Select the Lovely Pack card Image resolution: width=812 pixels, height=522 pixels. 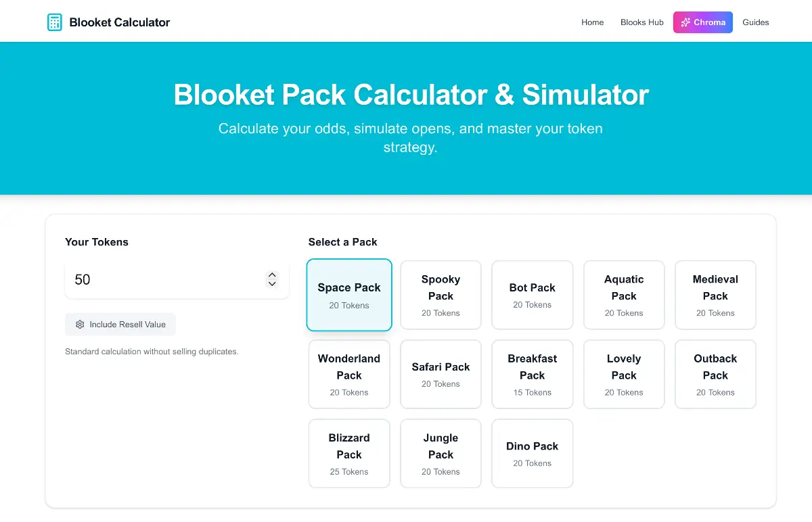[x=624, y=374]
